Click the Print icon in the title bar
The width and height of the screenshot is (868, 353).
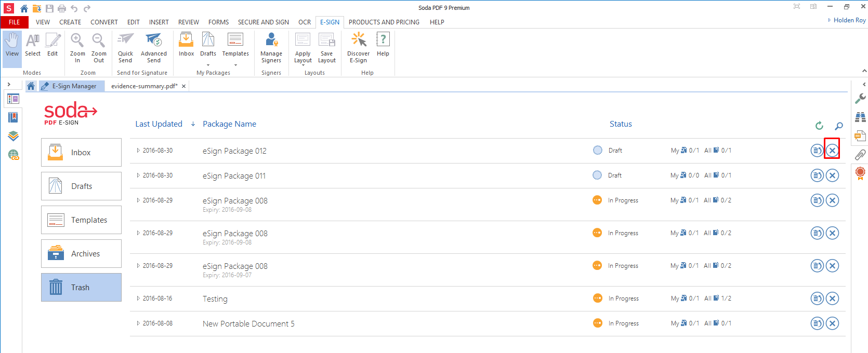(x=62, y=8)
